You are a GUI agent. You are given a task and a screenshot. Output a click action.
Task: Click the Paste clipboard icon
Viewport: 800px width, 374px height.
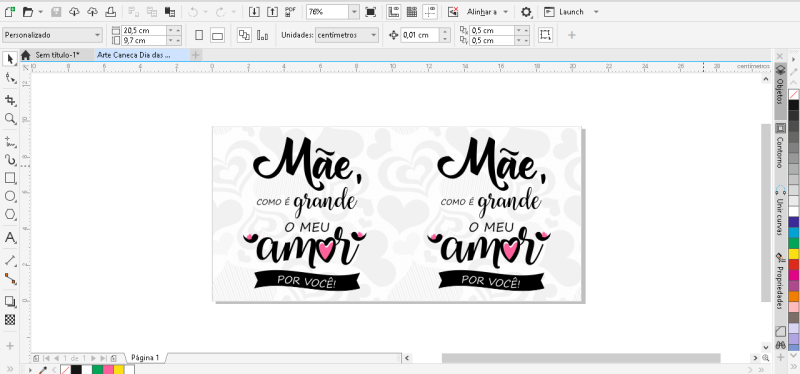tap(170, 12)
